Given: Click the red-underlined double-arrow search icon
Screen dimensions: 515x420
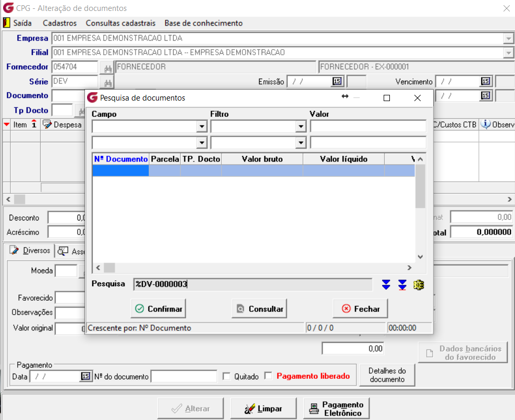Looking at the screenshot, I should point(402,285).
